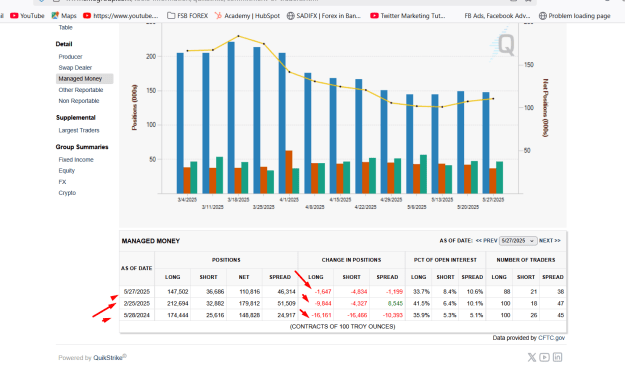The width and height of the screenshot is (625, 368).
Task: Open the FB Ads, Facebook Adv... bookmark
Action: 497,16
